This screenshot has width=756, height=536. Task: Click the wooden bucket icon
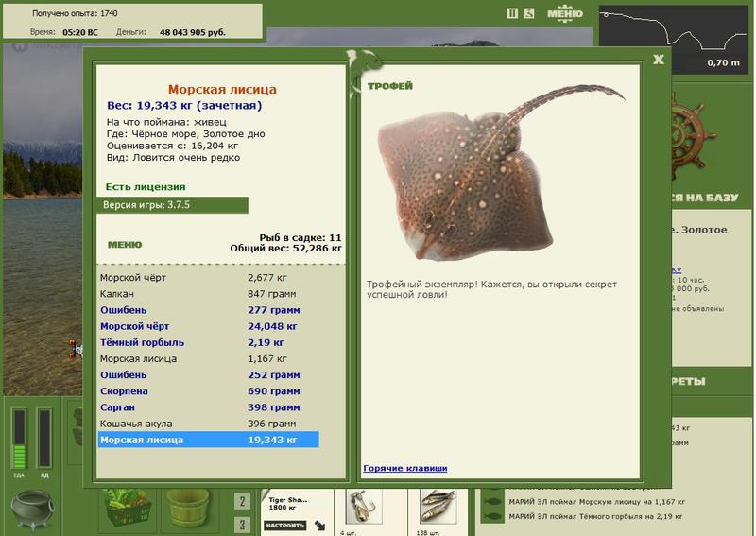pos(187,508)
